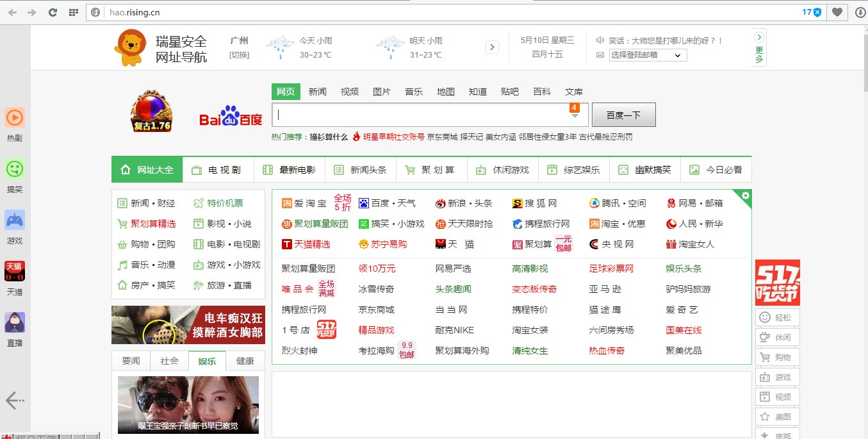Click 美图 star button on right sidebar

pos(778,417)
